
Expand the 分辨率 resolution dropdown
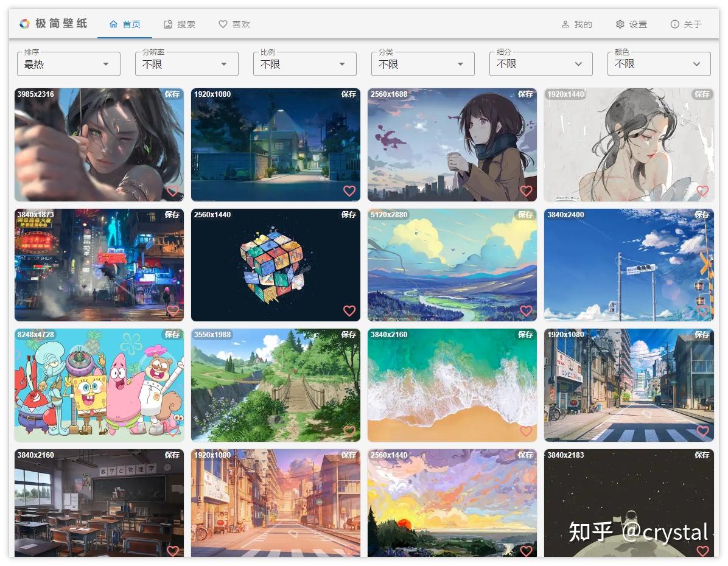pos(187,64)
